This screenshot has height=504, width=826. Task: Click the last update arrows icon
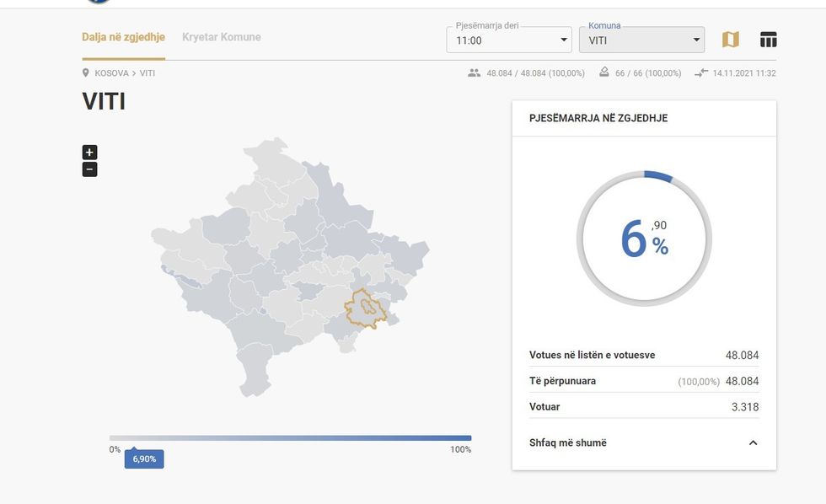701,73
